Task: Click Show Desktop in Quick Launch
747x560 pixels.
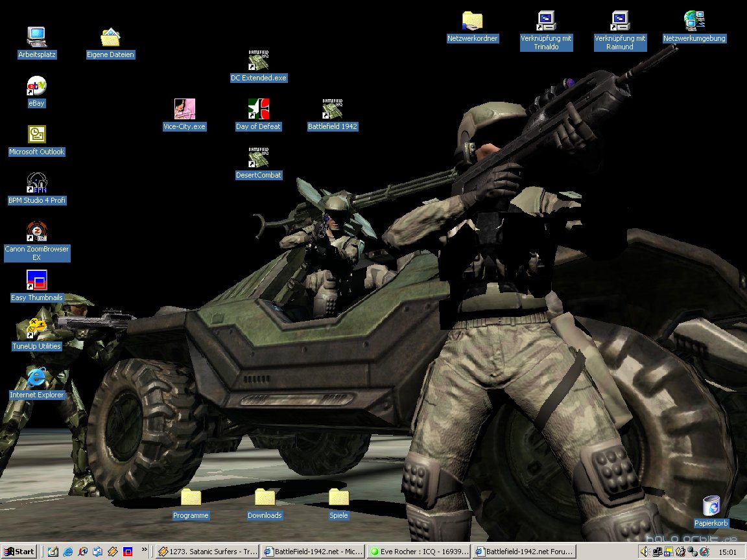Action: click(x=53, y=552)
